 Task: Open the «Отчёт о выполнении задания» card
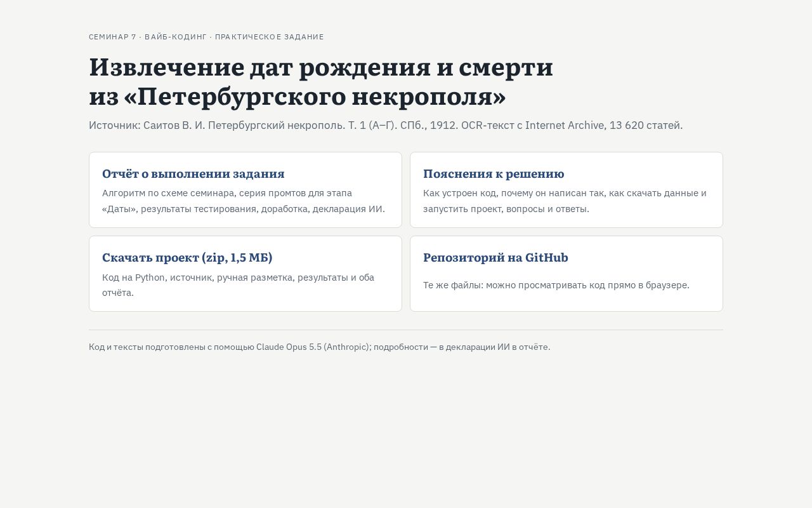[x=246, y=190]
